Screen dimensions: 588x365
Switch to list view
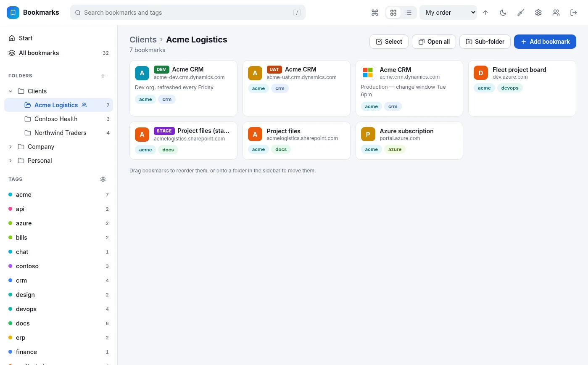(409, 13)
